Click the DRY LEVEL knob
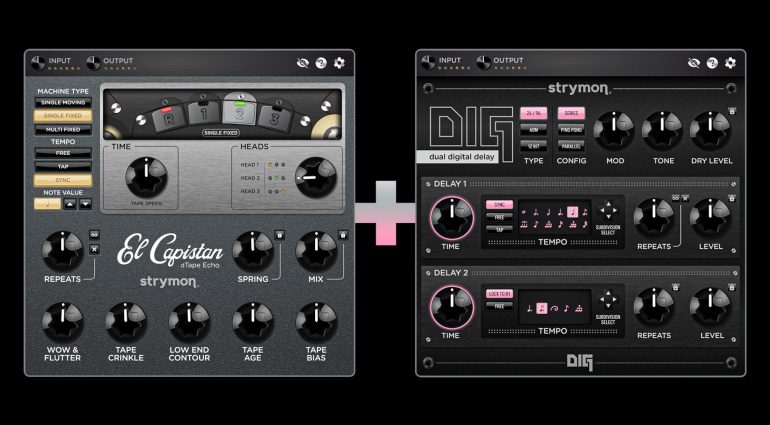Viewport: 770px width, 425px height. [711, 131]
